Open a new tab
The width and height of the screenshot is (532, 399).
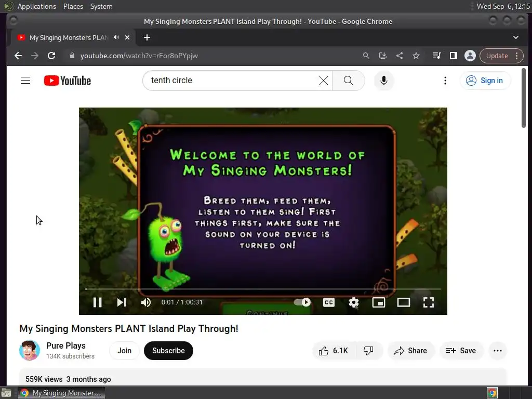click(x=147, y=37)
